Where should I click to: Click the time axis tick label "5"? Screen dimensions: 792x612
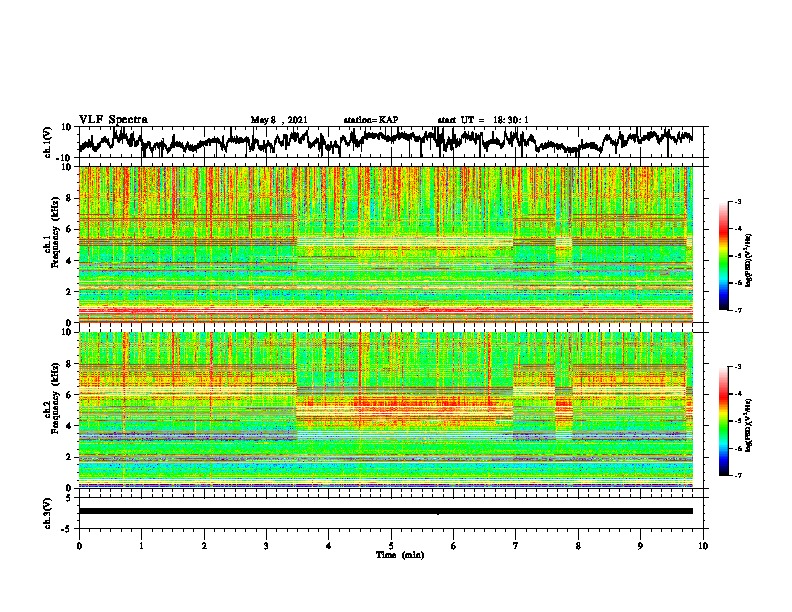point(391,546)
